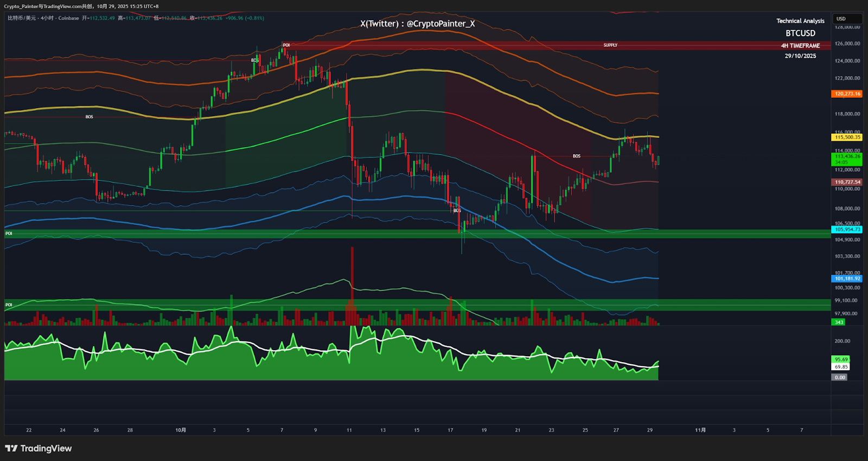Click the 4H TIMEFRAME label

coord(800,46)
